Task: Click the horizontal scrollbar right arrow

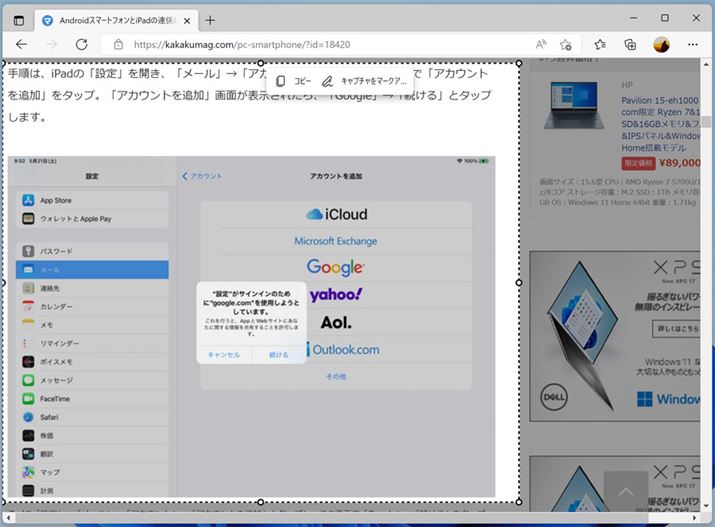Action: [694, 518]
